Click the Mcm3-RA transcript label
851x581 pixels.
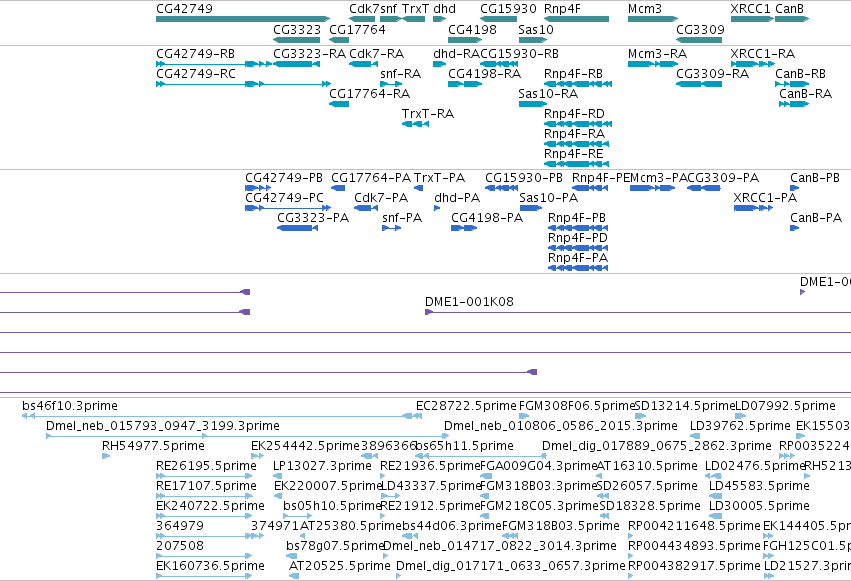coord(657,54)
